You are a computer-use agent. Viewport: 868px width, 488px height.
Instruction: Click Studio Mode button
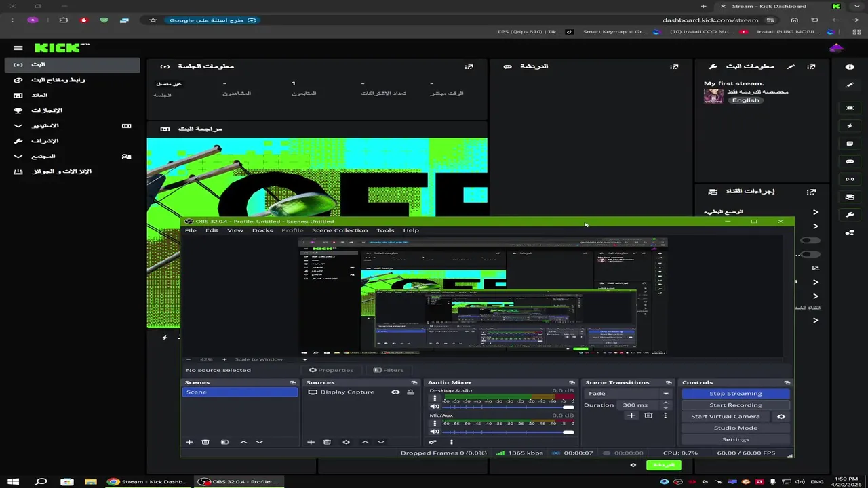coord(736,428)
